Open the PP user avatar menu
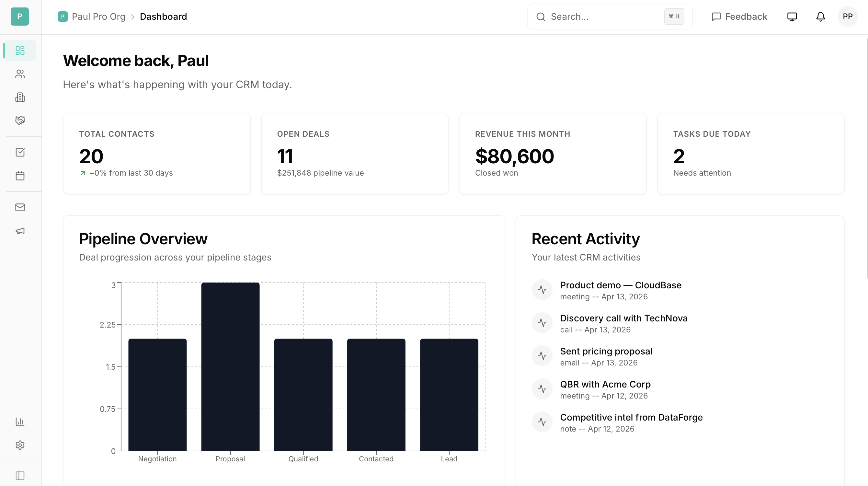This screenshot has width=868, height=486. [848, 17]
